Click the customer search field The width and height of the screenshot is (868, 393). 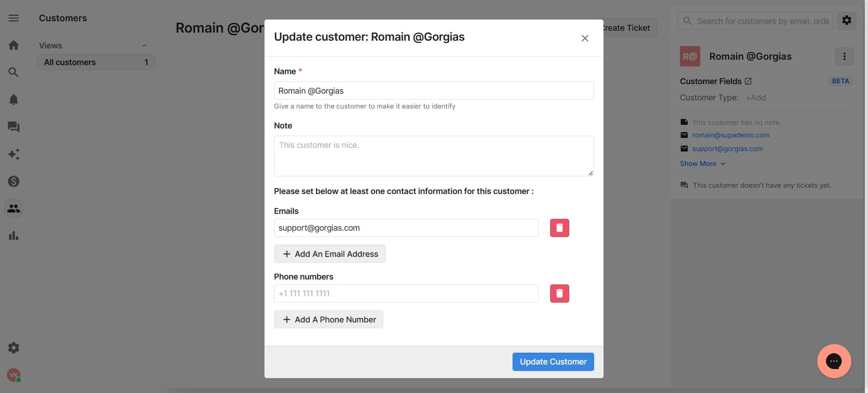click(755, 21)
